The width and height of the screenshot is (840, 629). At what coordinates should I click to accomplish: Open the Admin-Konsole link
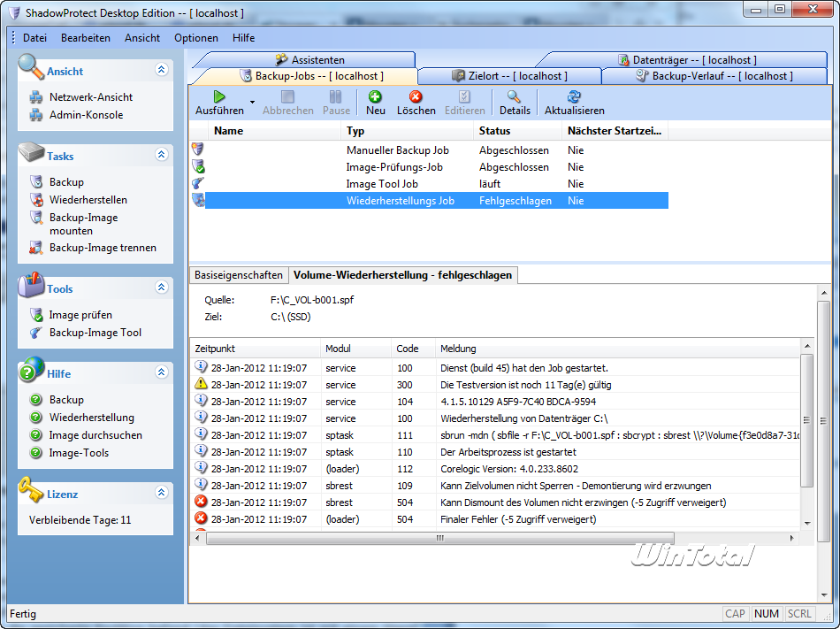(86, 115)
